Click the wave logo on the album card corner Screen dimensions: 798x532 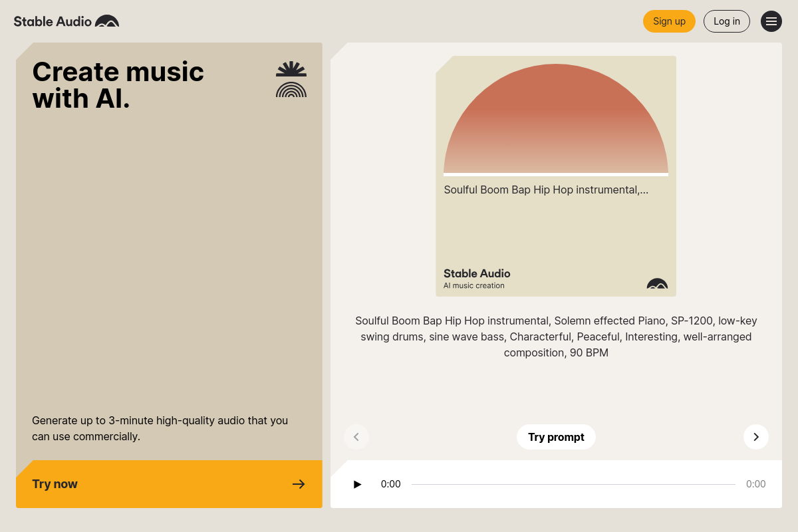click(x=657, y=284)
